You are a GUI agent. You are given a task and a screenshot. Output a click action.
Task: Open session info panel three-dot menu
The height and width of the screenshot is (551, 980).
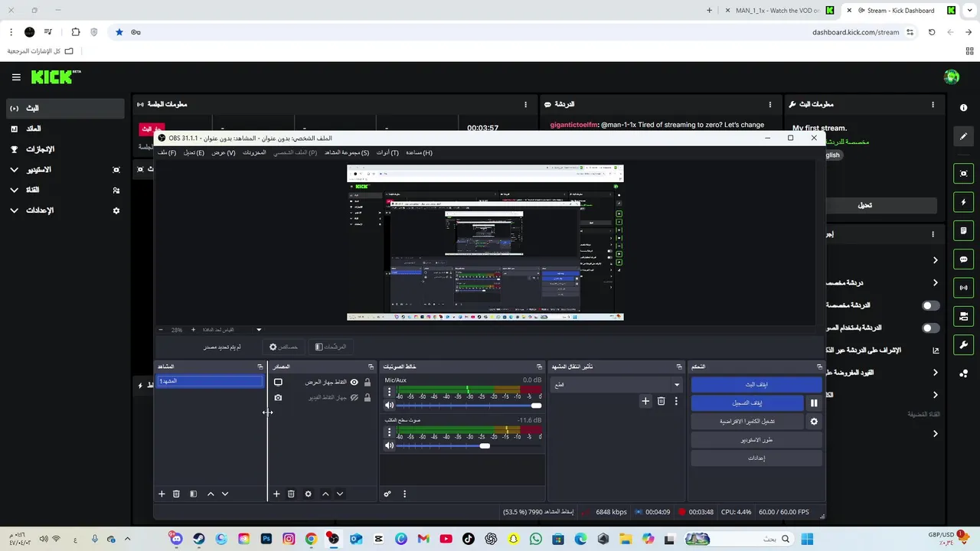click(x=525, y=104)
